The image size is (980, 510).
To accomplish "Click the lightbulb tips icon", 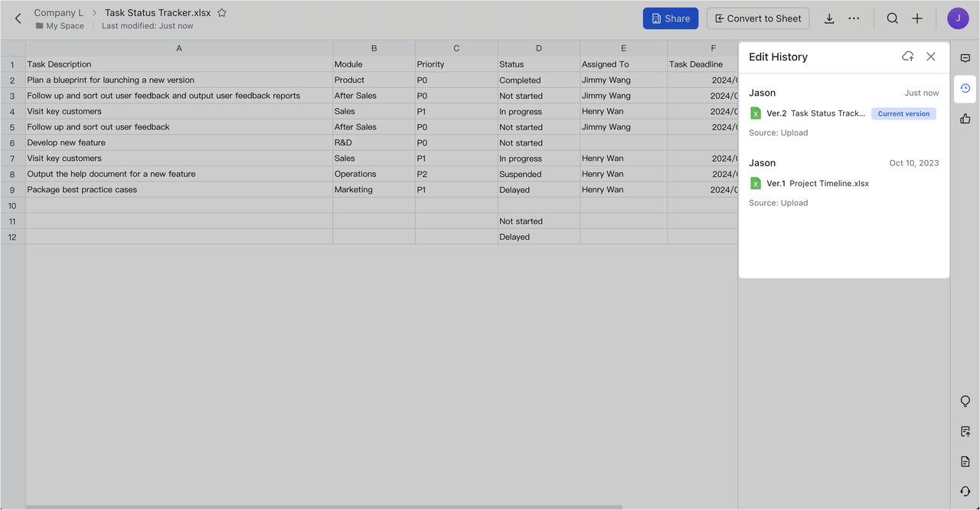I will (x=965, y=400).
